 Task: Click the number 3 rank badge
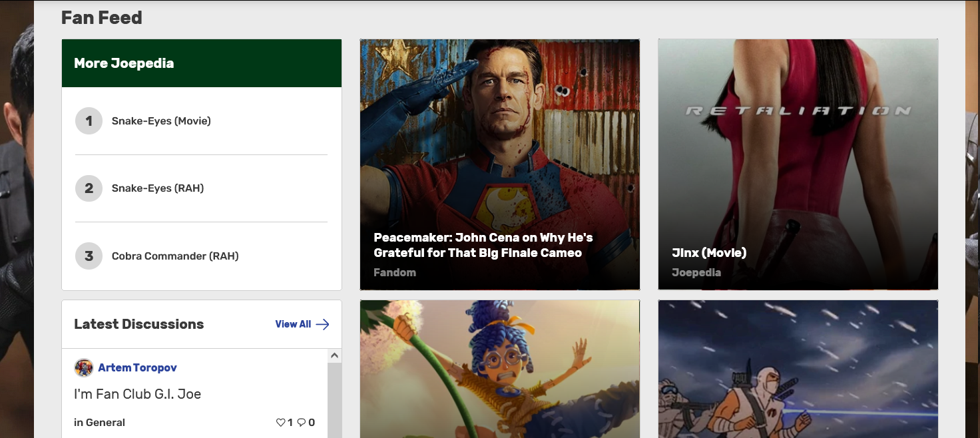click(x=89, y=256)
